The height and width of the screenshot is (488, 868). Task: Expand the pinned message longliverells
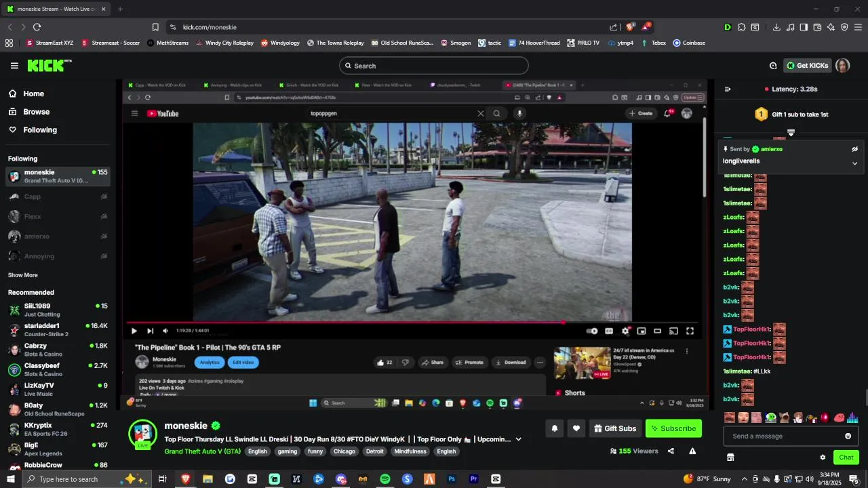pos(854,163)
